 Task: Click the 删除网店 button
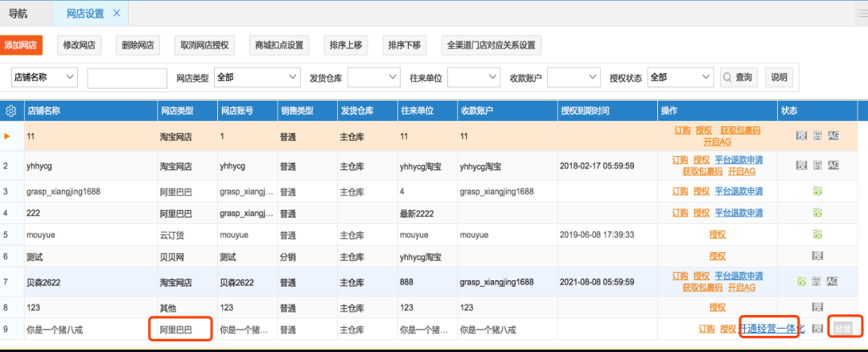coord(138,45)
